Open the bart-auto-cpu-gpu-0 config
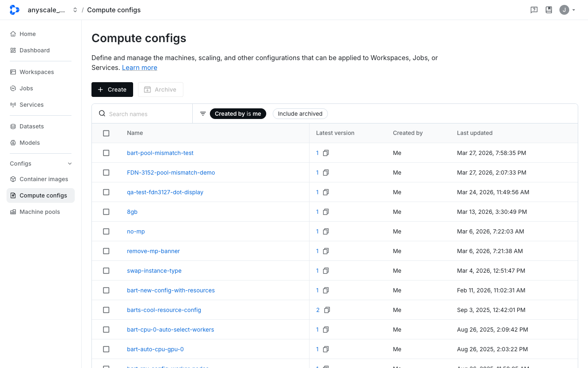This screenshot has width=588, height=368. click(x=155, y=349)
